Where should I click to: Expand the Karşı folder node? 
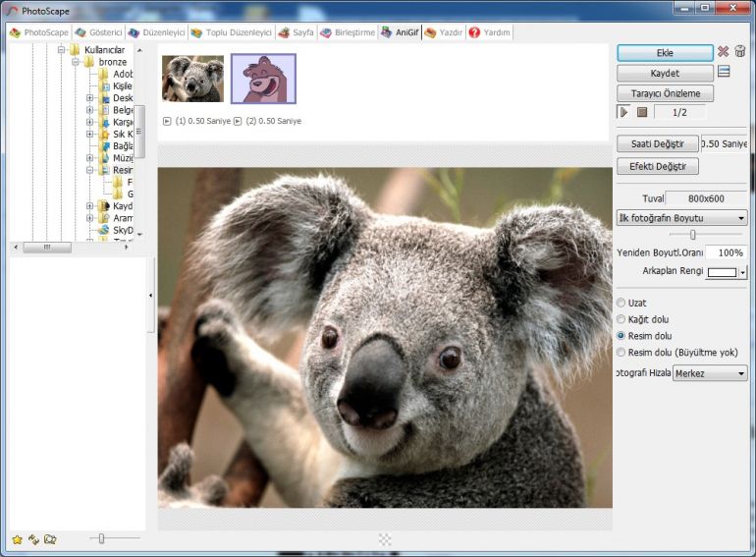pos(89,122)
